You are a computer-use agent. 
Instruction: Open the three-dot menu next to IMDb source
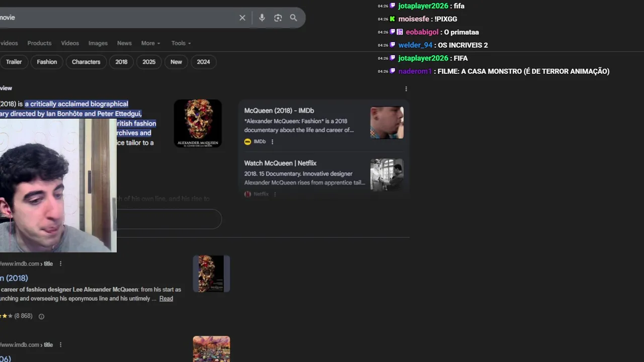272,142
